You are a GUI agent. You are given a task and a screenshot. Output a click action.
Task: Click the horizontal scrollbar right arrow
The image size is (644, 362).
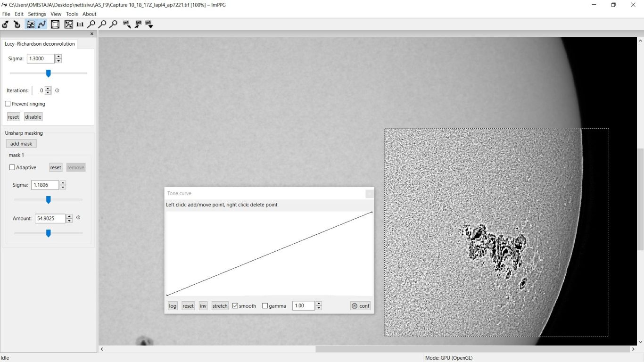(x=633, y=349)
